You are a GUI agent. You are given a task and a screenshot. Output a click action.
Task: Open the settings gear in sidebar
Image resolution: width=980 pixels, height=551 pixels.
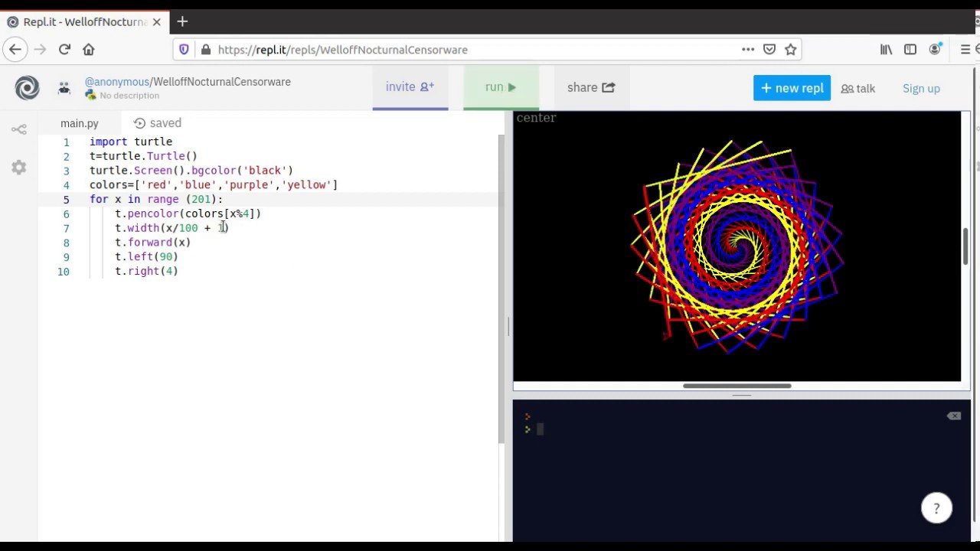pos(19,168)
